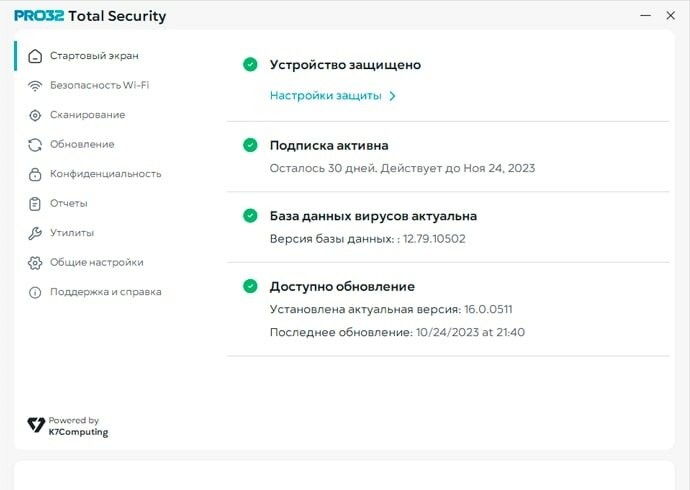Click the home icon beside Стартовый экран
This screenshot has width=690, height=490.
(35, 56)
